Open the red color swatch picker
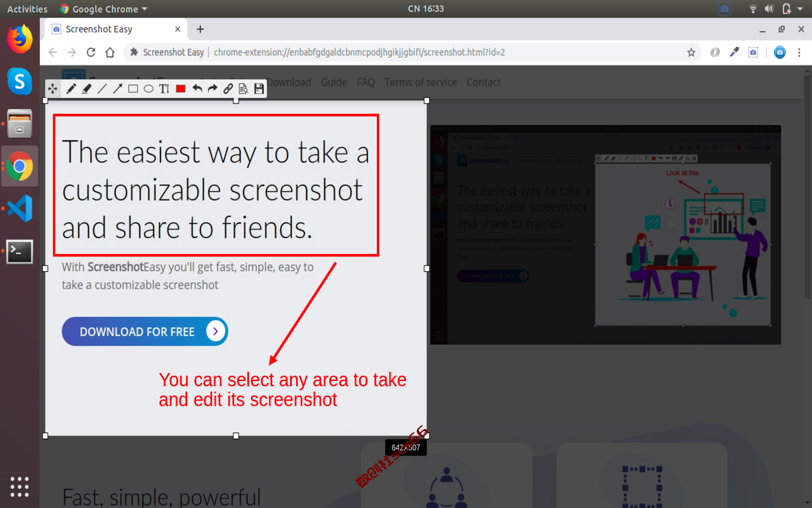This screenshot has height=508, width=812. (x=181, y=89)
